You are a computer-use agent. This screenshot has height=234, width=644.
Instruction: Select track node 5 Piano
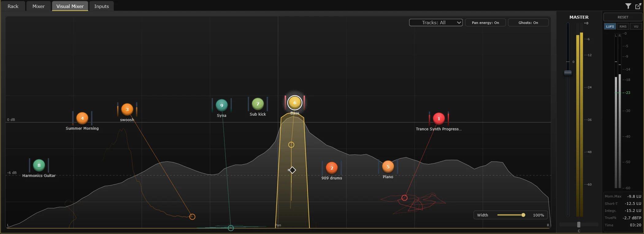tap(388, 167)
